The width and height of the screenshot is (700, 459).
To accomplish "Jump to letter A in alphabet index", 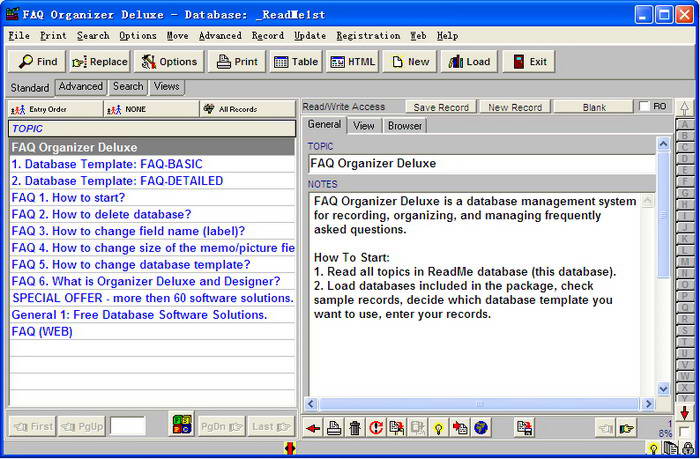I will pyautogui.click(x=684, y=124).
